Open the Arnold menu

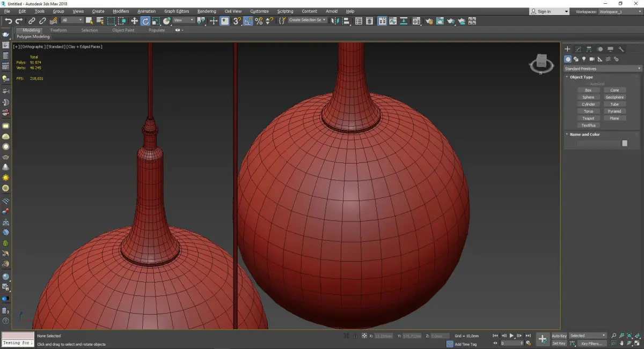point(332,11)
